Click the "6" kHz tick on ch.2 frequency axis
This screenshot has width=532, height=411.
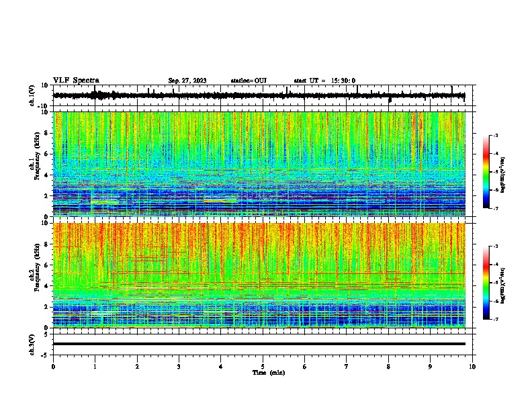pyautogui.click(x=46, y=265)
